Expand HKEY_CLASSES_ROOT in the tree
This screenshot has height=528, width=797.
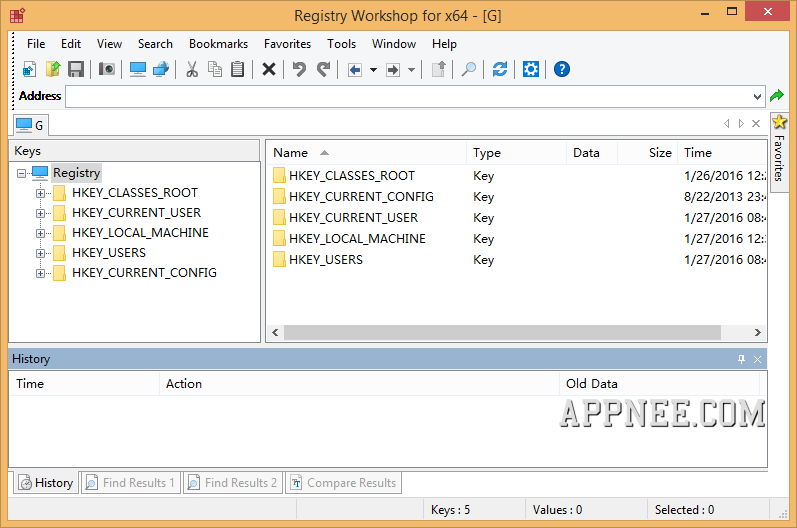point(40,193)
